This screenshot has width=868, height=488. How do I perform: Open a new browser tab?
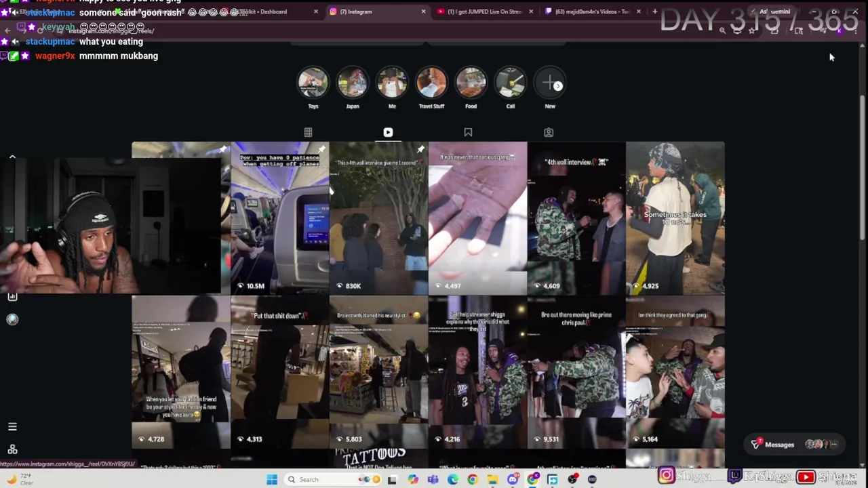click(654, 12)
